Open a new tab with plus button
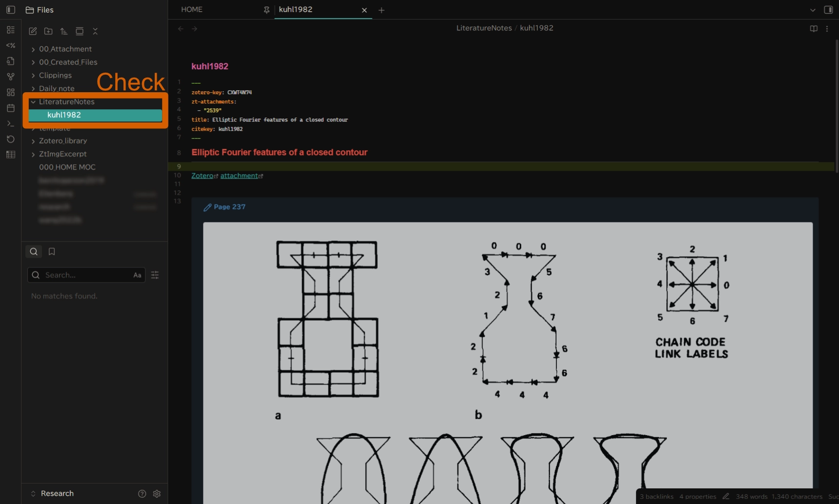Screen dimensions: 839x504 pos(382,10)
